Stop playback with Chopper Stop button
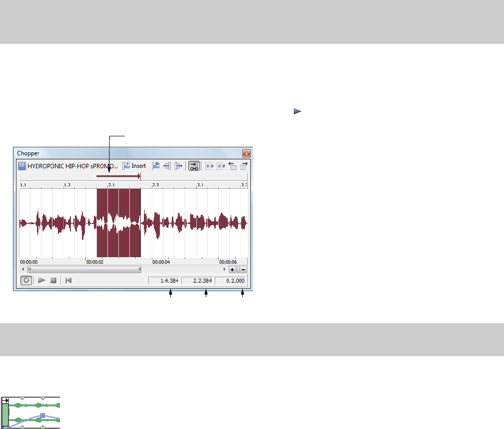504x429 pixels. pos(53,281)
